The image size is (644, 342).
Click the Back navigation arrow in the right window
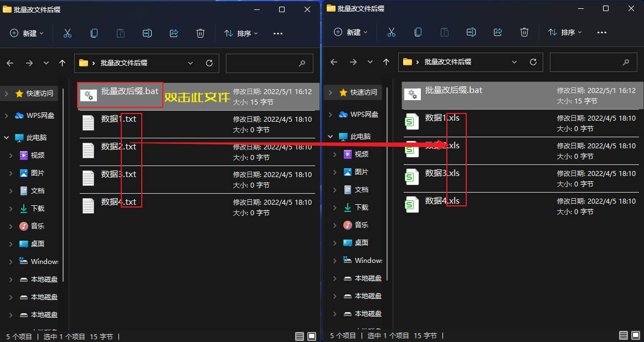pyautogui.click(x=334, y=63)
